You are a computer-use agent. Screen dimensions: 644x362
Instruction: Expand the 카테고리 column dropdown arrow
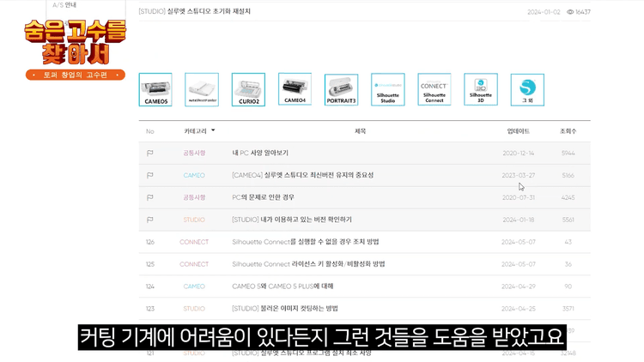coord(213,131)
